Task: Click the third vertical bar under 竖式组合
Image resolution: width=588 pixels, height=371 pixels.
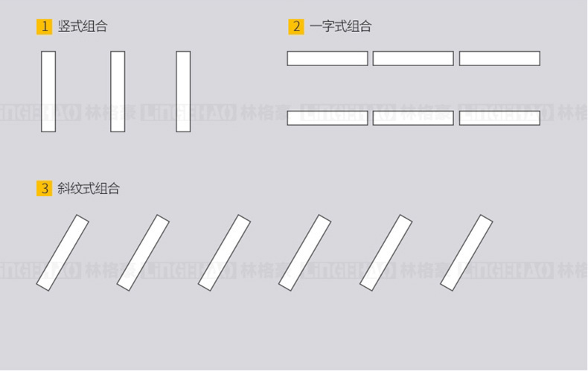Action: [x=183, y=91]
